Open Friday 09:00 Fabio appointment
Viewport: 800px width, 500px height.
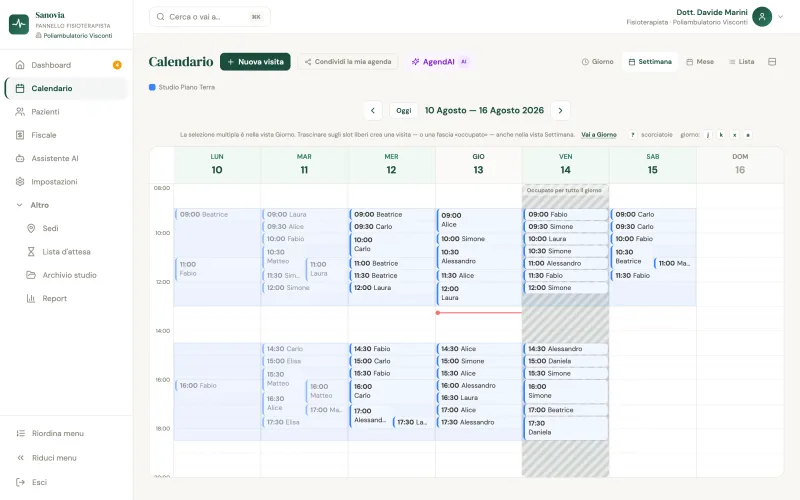coord(565,214)
